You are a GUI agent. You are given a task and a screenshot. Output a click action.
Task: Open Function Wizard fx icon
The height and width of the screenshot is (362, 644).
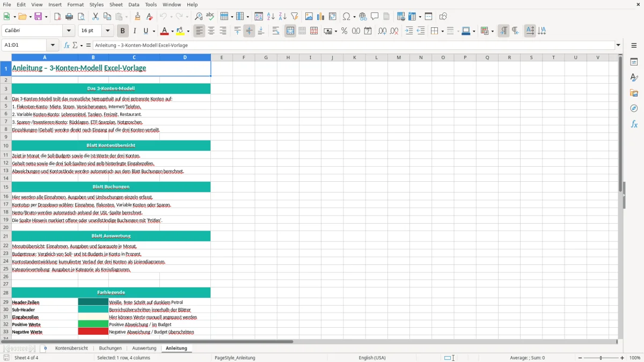pos(67,45)
